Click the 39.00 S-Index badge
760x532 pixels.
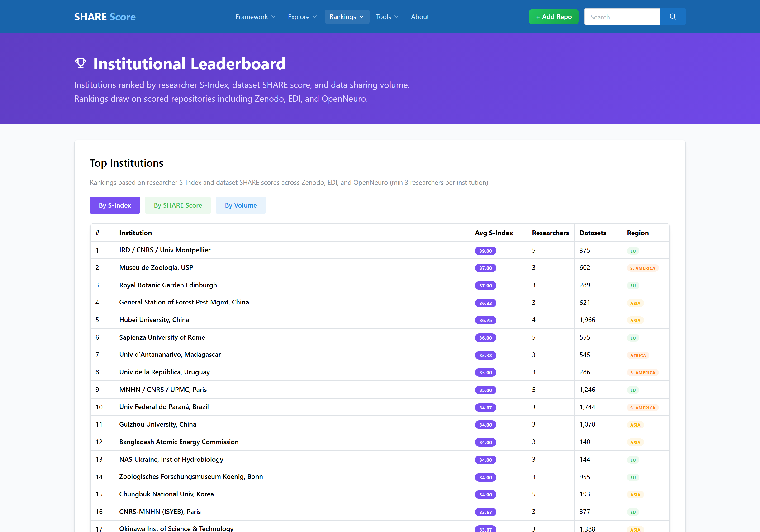(x=485, y=251)
